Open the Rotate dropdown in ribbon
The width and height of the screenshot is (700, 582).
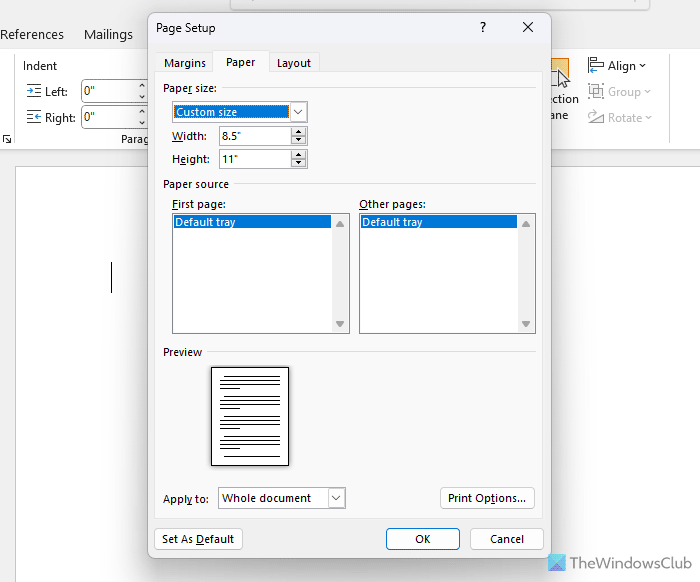tap(620, 118)
